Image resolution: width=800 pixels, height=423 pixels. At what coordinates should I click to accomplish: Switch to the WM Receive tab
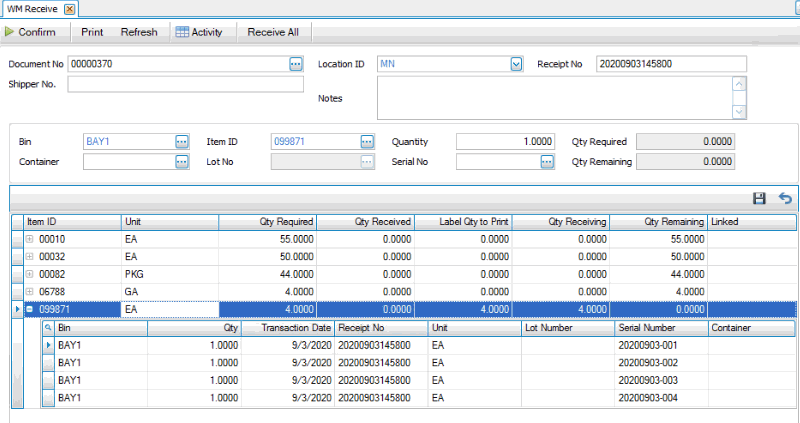[33, 8]
